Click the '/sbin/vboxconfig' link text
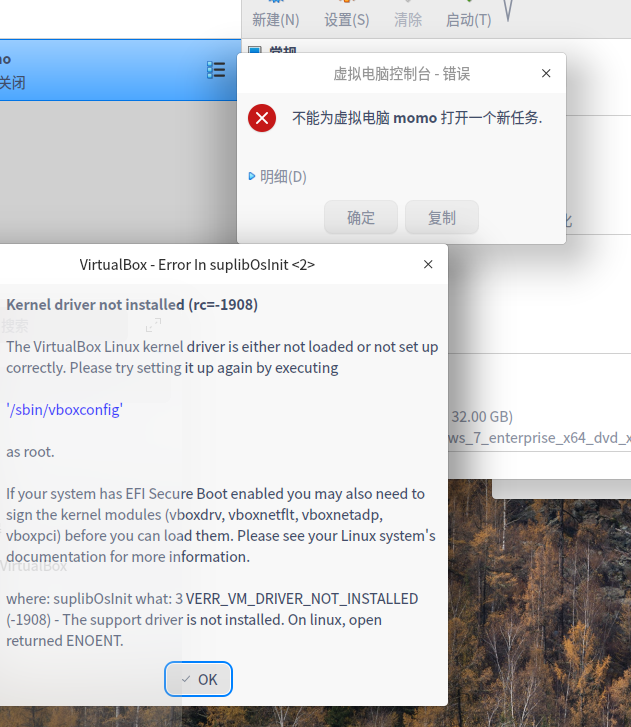 pos(64,410)
